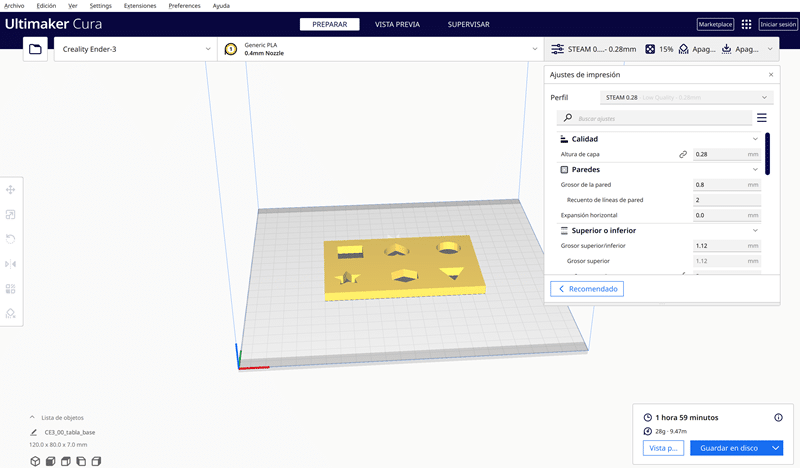800x468 pixels.
Task: Click Guardar en disco button
Action: (x=729, y=448)
